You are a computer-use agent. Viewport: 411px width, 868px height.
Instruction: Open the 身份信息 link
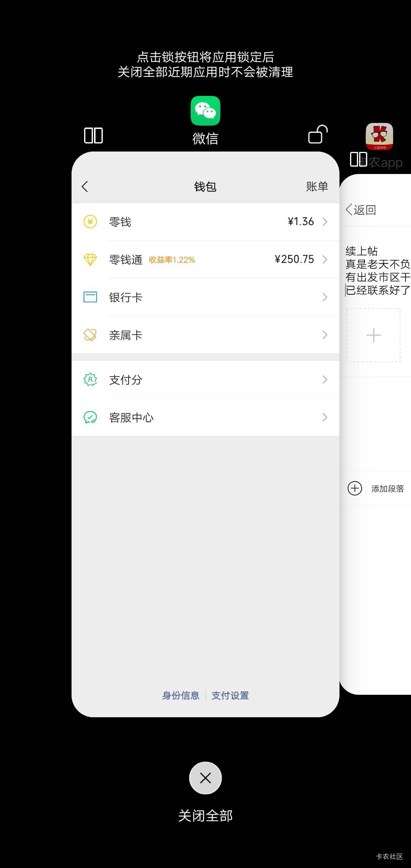point(181,696)
